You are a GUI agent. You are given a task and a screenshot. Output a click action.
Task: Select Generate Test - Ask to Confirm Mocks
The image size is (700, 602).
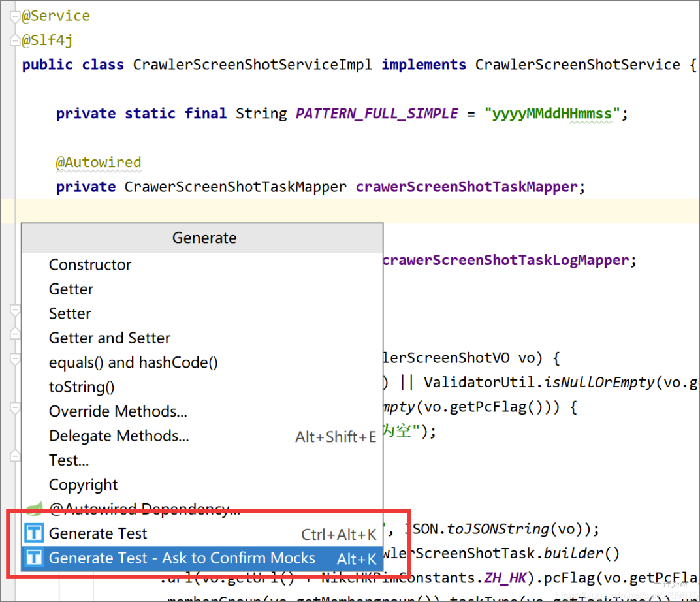tap(202, 558)
